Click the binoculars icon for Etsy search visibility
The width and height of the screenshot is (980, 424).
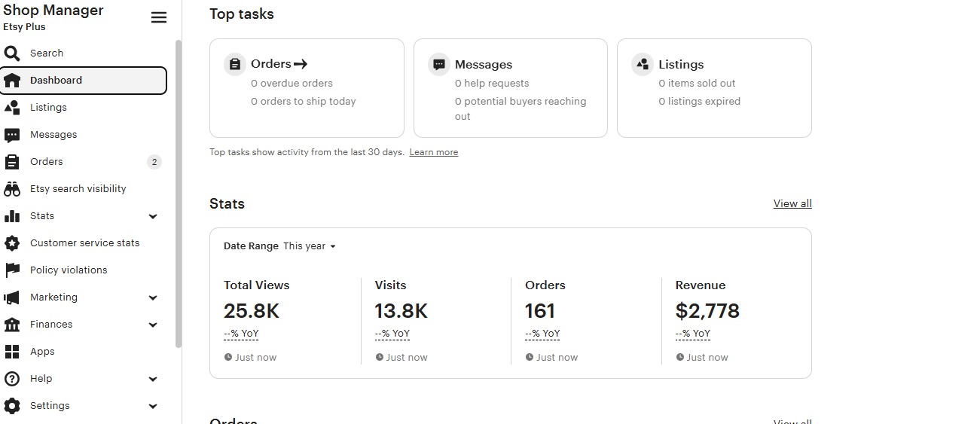[x=12, y=189]
